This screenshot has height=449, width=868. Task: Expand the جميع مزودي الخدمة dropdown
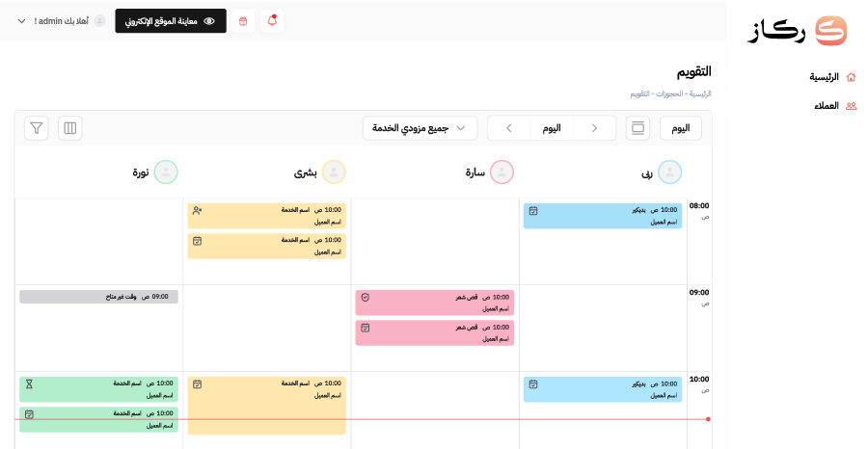[x=420, y=128]
